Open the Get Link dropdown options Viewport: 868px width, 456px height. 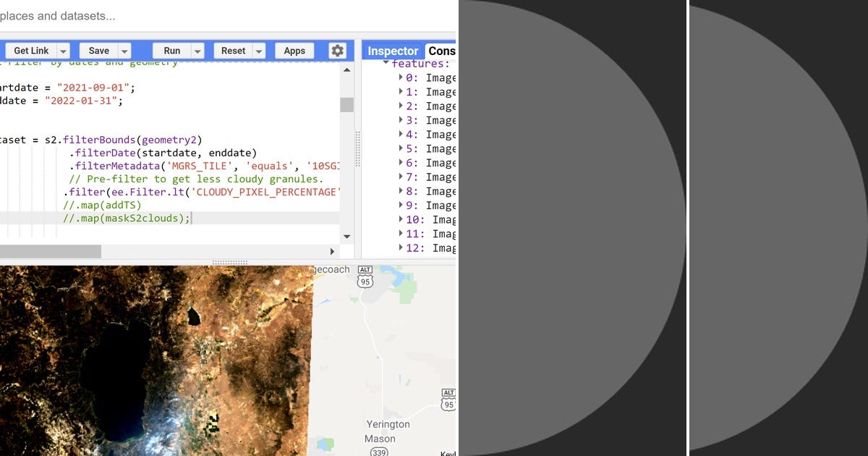coord(62,51)
